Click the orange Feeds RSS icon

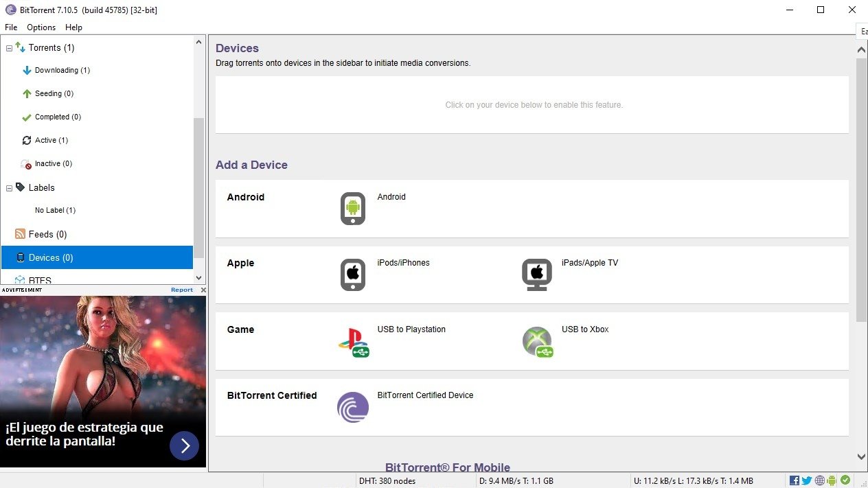pos(20,234)
